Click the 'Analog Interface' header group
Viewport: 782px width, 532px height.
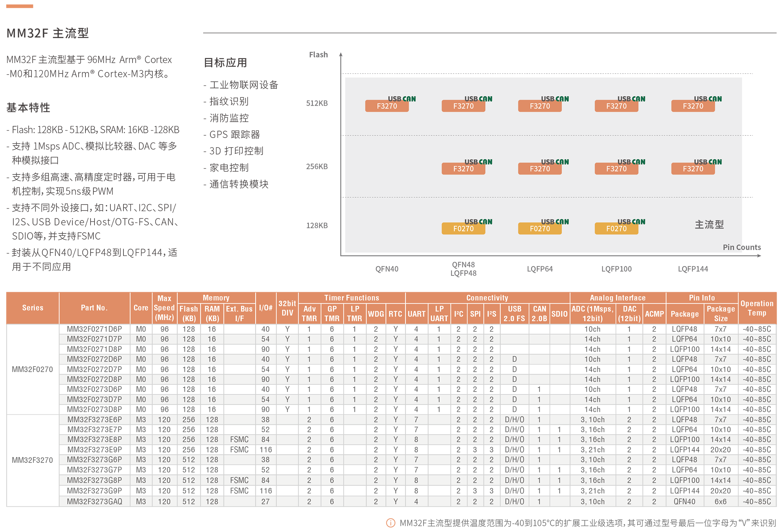(618, 297)
